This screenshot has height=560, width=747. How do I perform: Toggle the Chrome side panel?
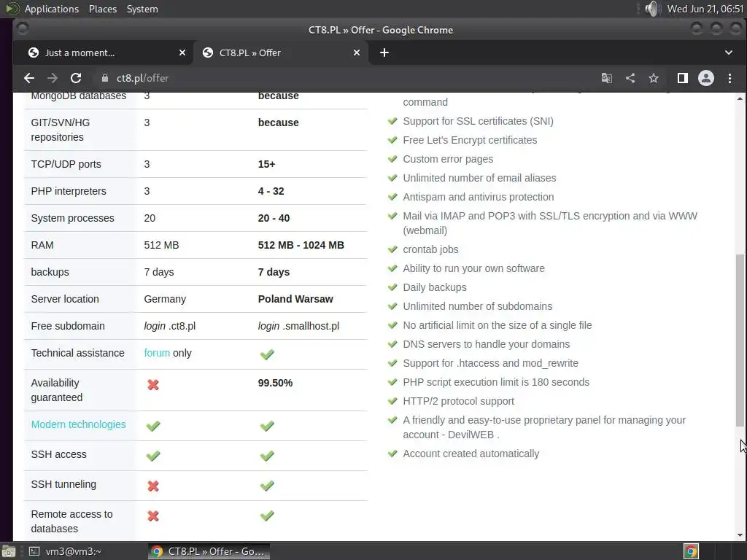683,78
